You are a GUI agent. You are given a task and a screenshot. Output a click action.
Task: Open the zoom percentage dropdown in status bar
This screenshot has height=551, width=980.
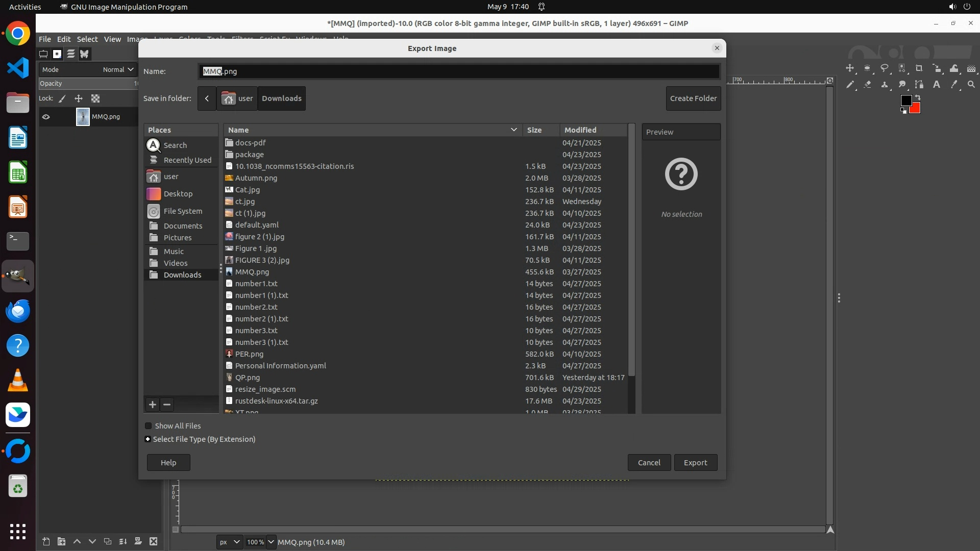point(271,542)
